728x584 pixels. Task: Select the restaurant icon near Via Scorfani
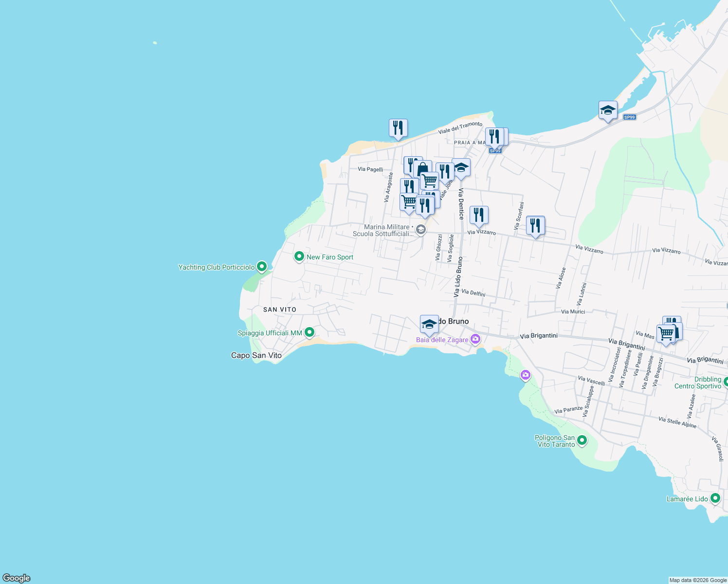[x=536, y=225]
